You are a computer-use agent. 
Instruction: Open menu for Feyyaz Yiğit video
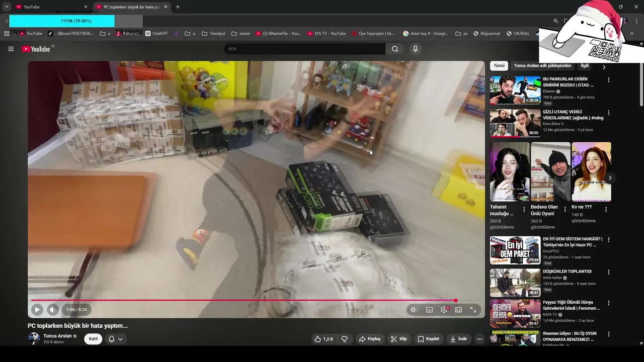608,303
